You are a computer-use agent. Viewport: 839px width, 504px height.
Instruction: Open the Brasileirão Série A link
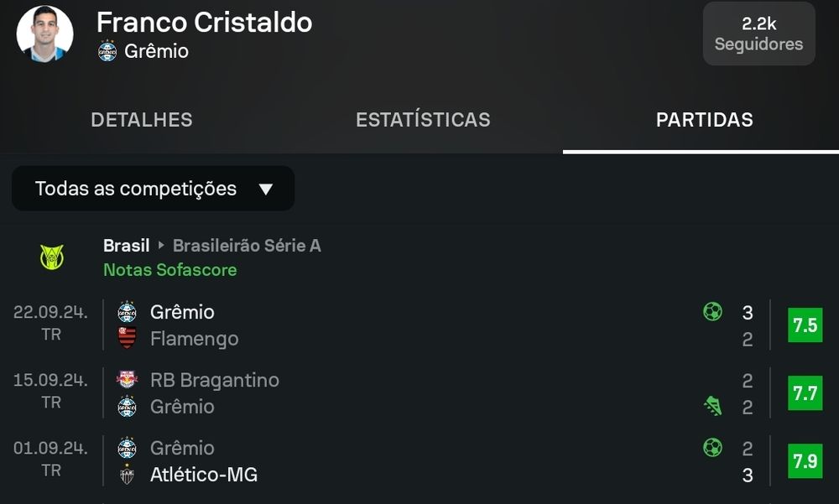click(x=247, y=246)
